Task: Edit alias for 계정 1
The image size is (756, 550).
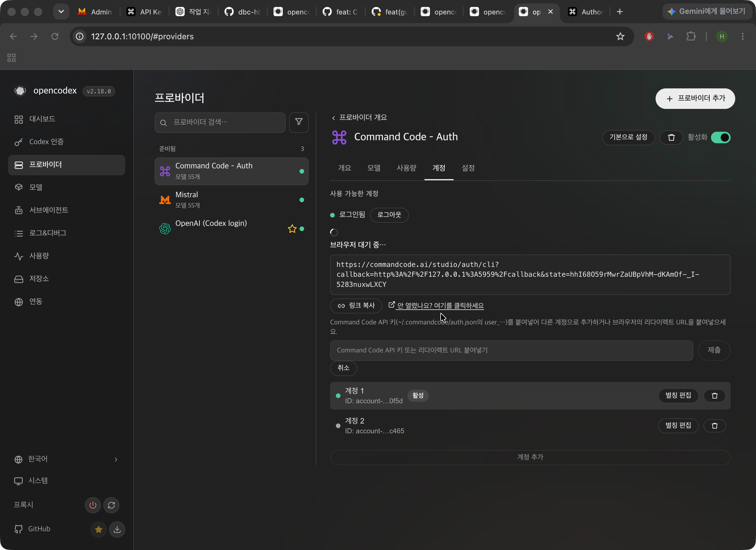Action: click(678, 396)
